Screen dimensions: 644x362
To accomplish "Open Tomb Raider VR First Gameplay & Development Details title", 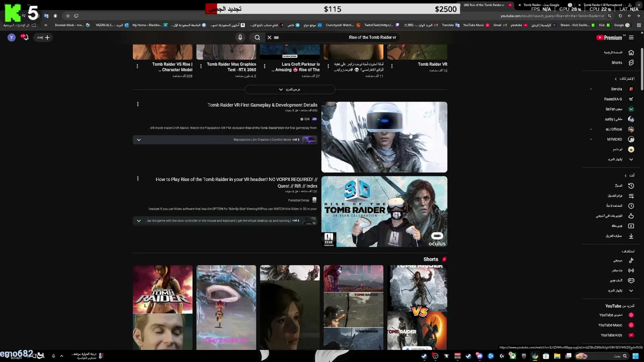I will tap(262, 105).
